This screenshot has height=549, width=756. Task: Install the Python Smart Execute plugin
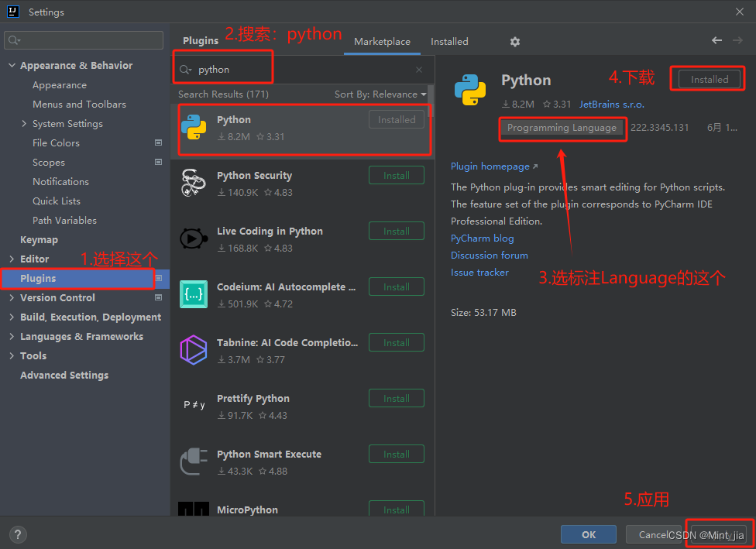tap(397, 454)
